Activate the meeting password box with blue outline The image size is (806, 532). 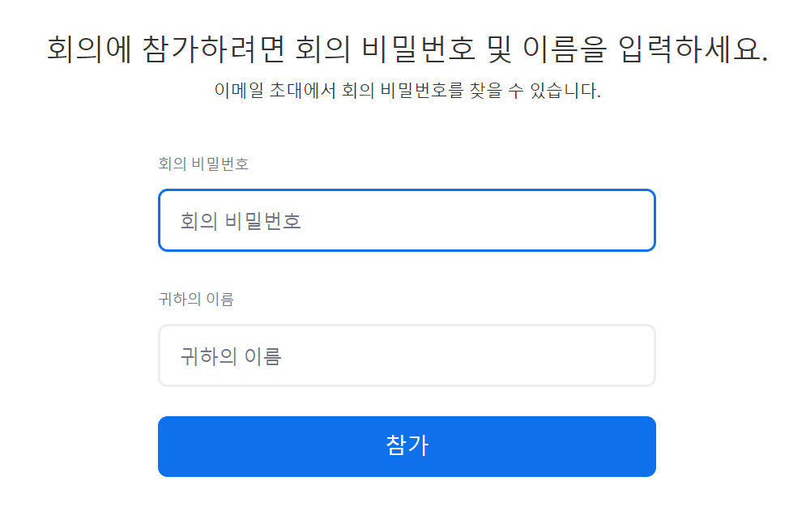(407, 220)
